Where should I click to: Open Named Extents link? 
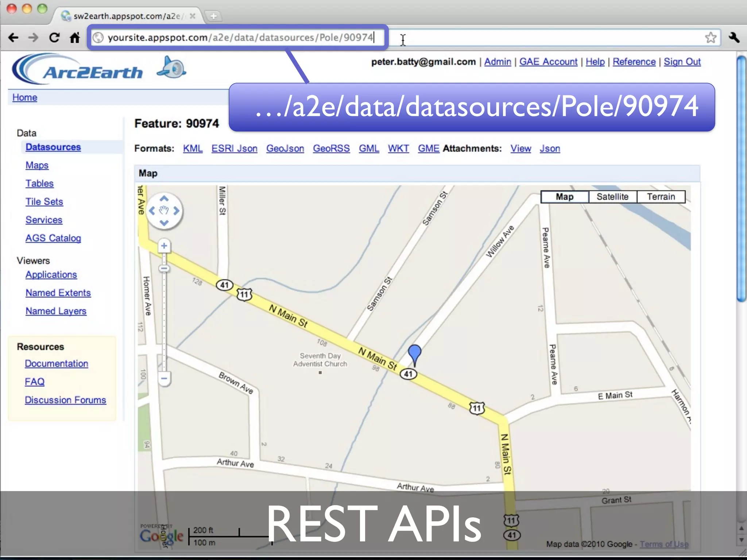pos(58,293)
